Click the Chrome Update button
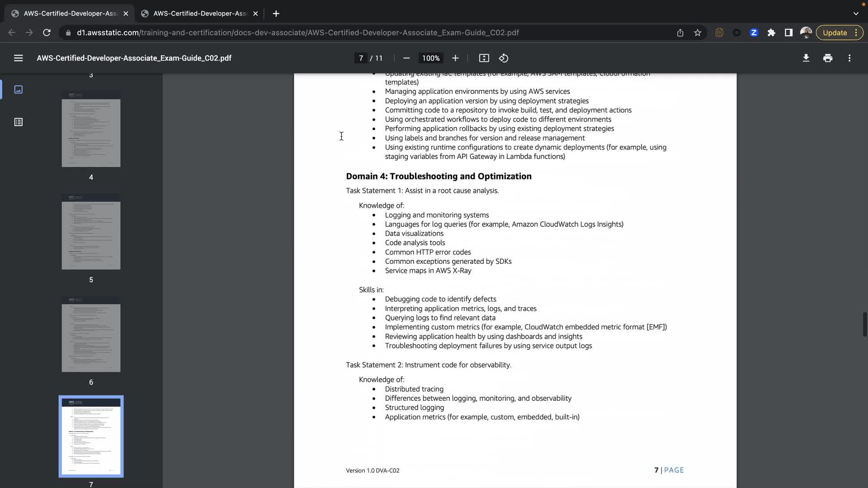 pos(835,33)
